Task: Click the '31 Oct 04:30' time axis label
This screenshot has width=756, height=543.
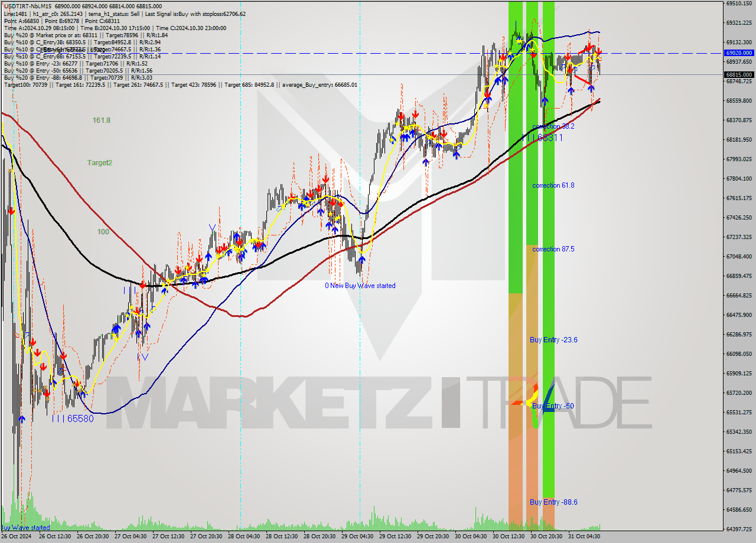Action: [585, 537]
